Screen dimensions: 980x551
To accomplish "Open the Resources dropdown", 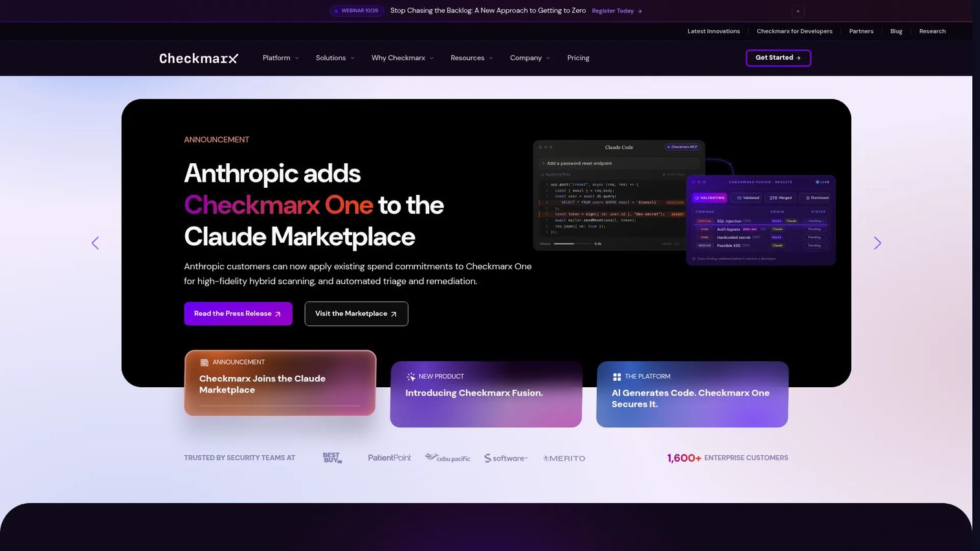I will (x=471, y=58).
